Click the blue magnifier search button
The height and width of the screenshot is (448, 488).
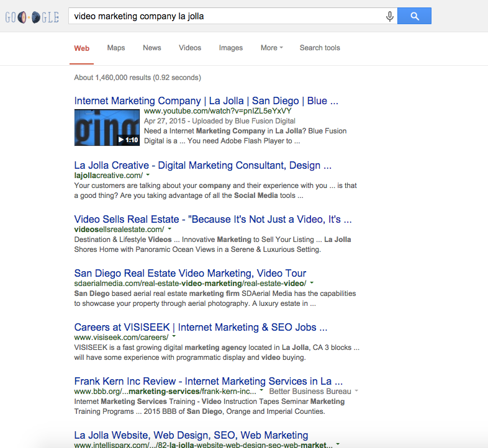[x=414, y=16]
